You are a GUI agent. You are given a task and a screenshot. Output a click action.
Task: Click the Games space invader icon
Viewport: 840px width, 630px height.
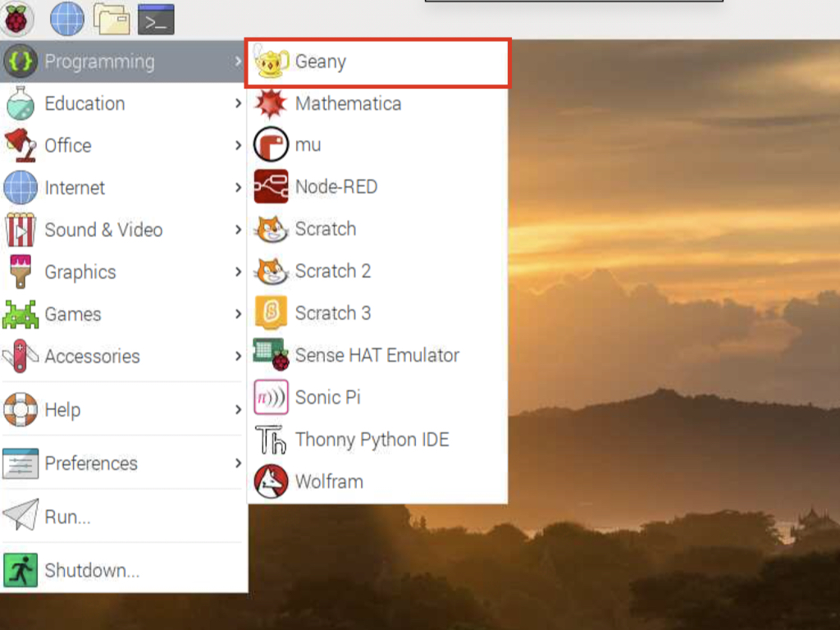click(21, 314)
